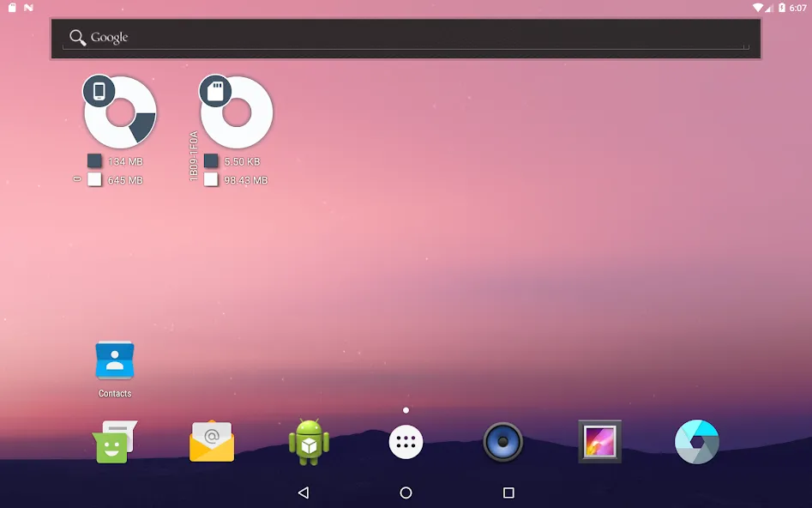812x508 pixels.
Task: Tap the Back navigation button
Action: tap(304, 493)
